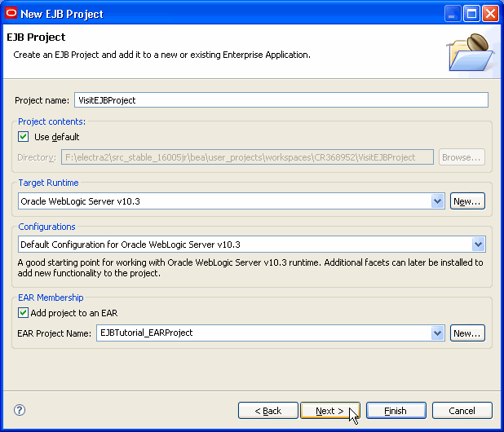The height and width of the screenshot is (432, 504).
Task: Click the EJB project folder bean icon
Action: pyautogui.click(x=471, y=52)
